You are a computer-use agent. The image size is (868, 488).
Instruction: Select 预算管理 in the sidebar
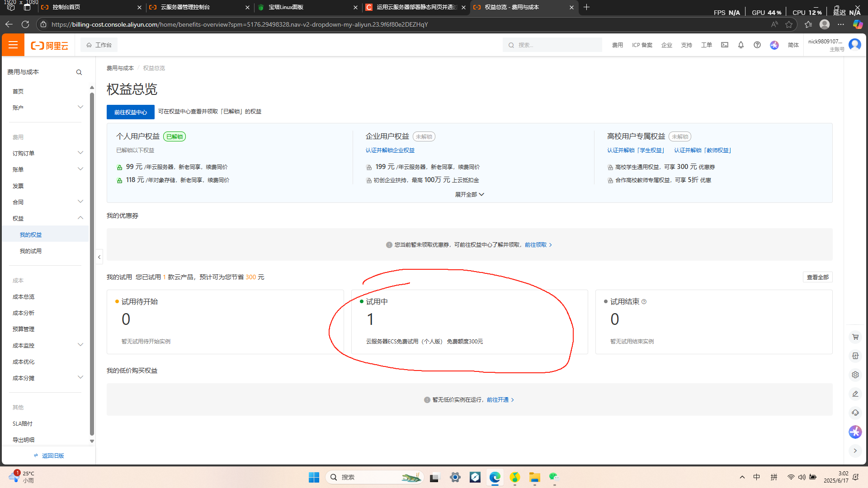tap(24, 329)
